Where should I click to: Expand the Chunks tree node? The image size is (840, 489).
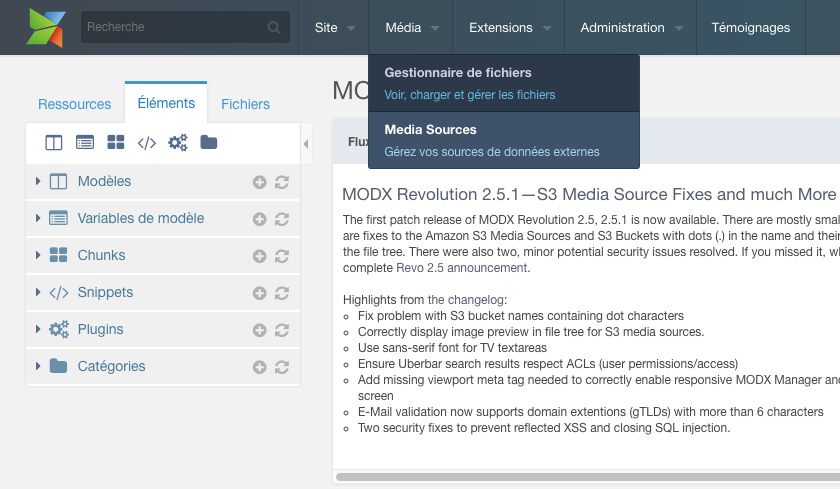click(38, 255)
